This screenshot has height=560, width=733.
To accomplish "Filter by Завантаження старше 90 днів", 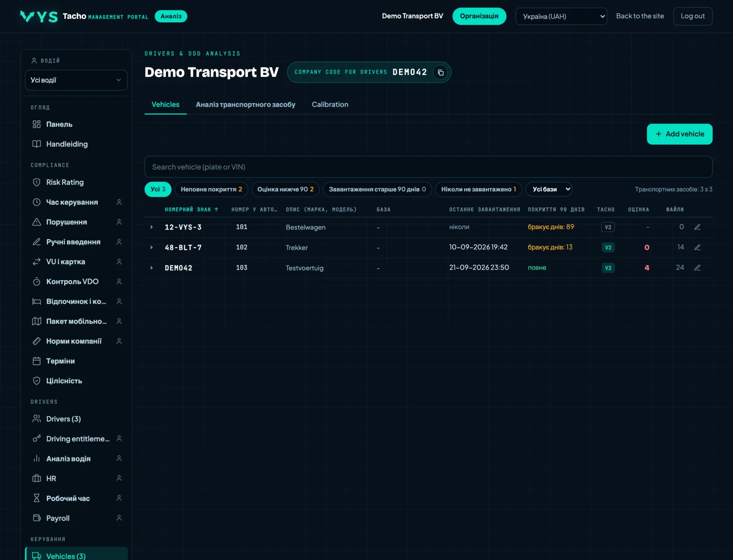I will 377,189.
